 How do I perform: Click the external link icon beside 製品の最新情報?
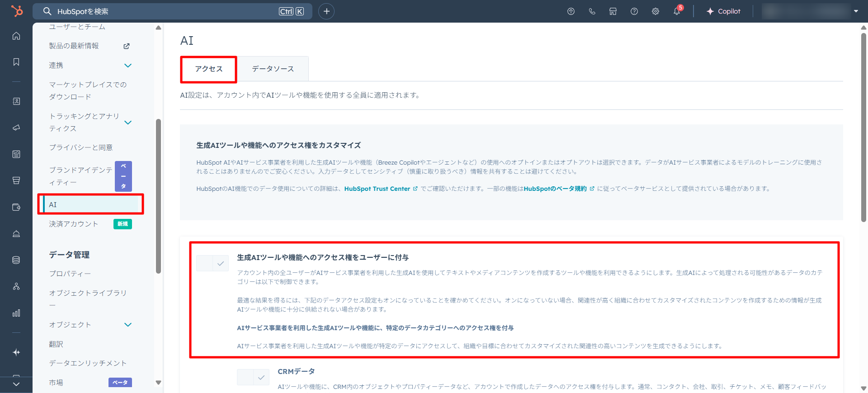pos(127,46)
